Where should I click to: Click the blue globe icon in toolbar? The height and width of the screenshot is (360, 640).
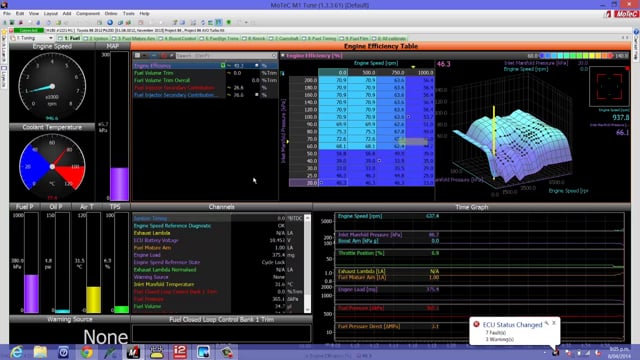click(x=110, y=22)
